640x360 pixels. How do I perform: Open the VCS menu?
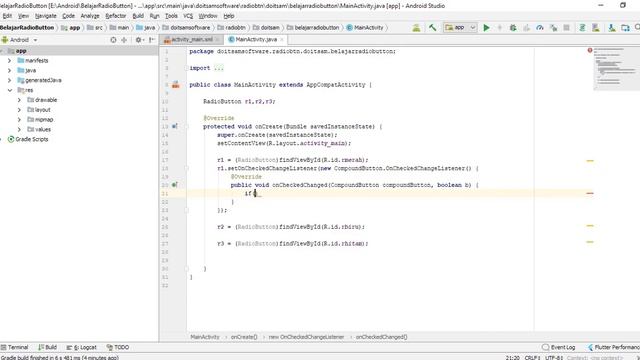coord(188,16)
